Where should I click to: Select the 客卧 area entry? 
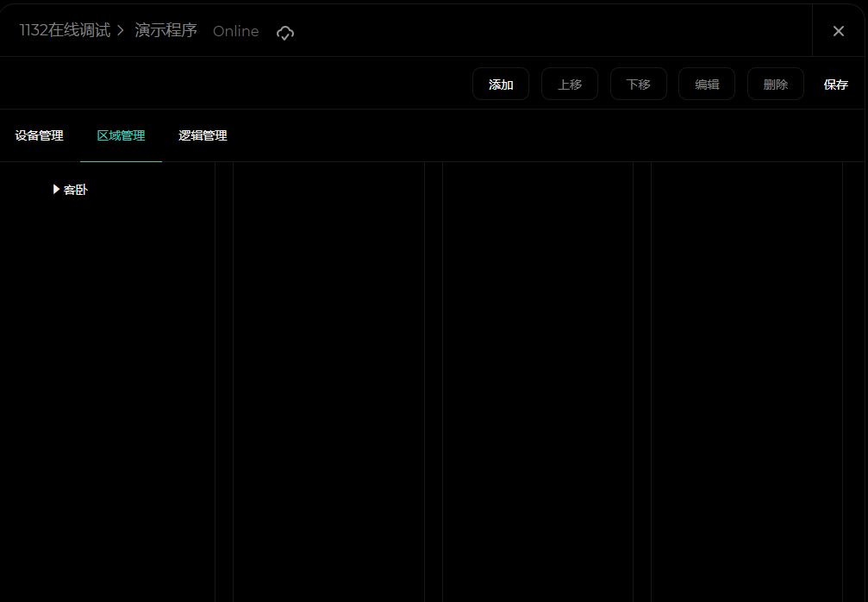coord(76,190)
